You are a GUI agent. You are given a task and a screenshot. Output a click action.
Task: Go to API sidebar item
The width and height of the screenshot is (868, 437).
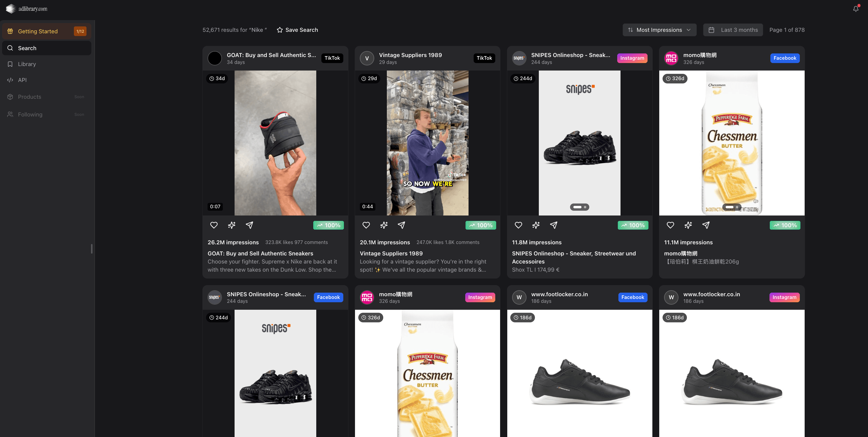[x=22, y=80]
